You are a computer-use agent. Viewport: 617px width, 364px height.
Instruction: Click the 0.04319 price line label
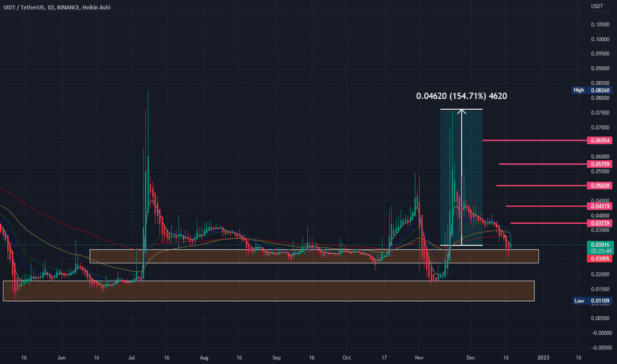599,206
